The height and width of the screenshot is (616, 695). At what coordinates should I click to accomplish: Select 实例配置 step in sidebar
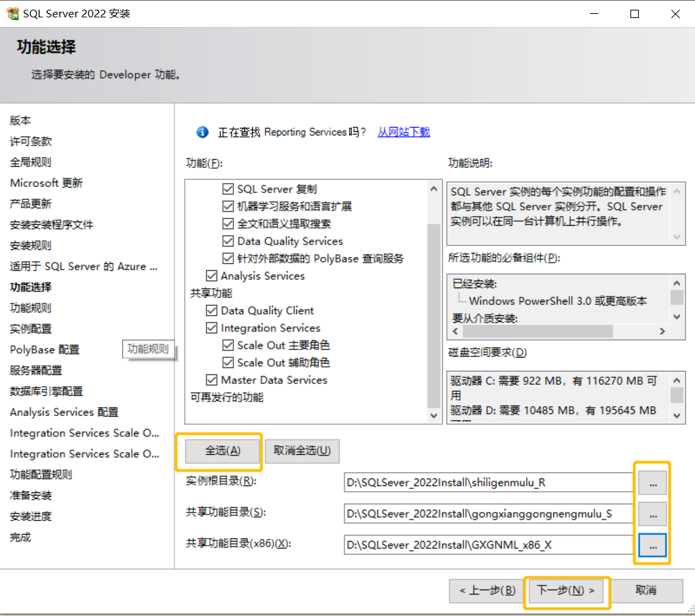[31, 329]
